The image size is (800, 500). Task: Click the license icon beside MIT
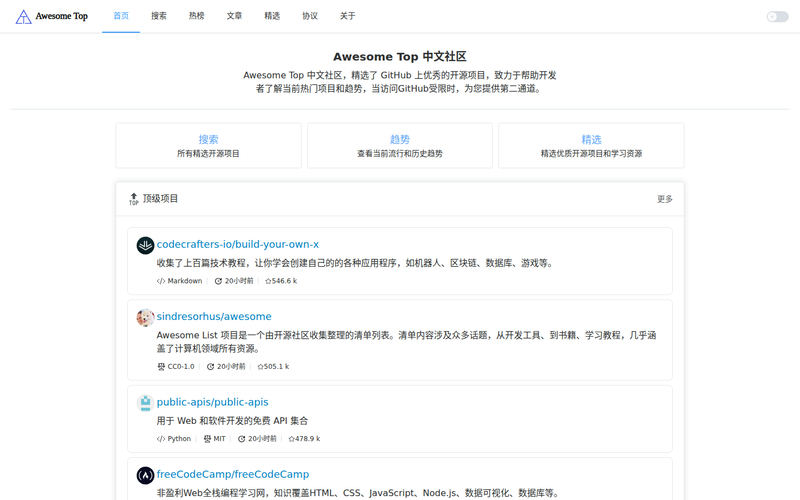tap(207, 439)
